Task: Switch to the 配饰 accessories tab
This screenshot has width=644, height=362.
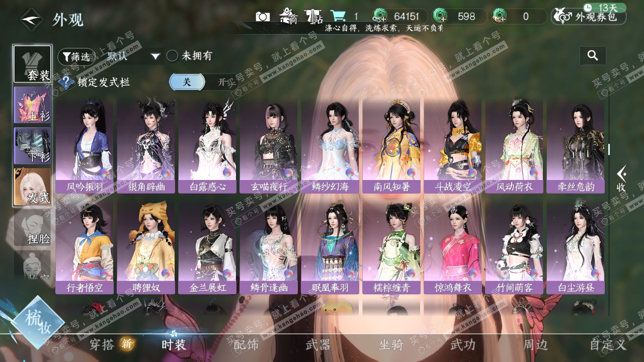Action: pos(246,344)
